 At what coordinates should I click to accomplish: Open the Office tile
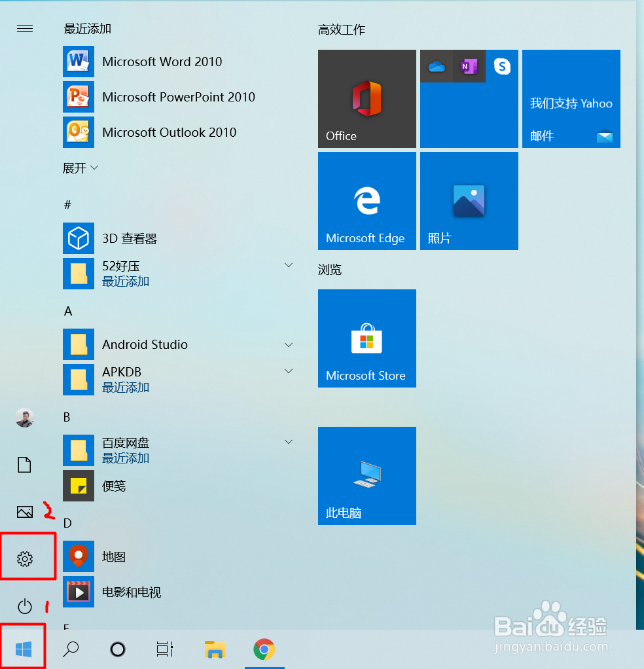coord(366,98)
